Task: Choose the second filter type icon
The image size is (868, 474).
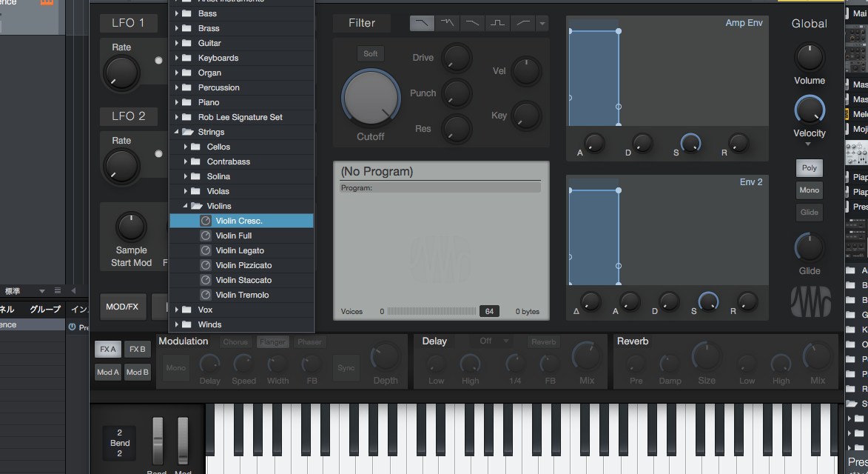Action: tap(447, 23)
